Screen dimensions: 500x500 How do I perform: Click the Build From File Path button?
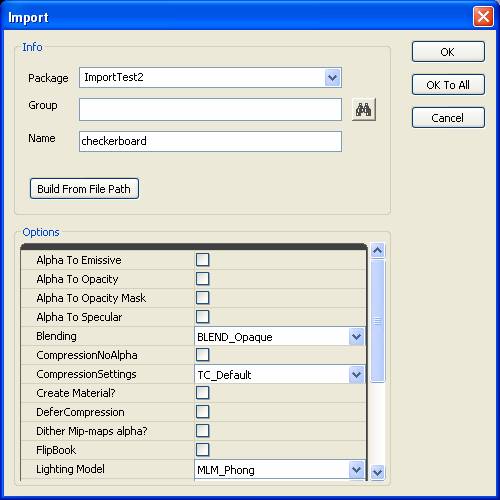tap(84, 189)
